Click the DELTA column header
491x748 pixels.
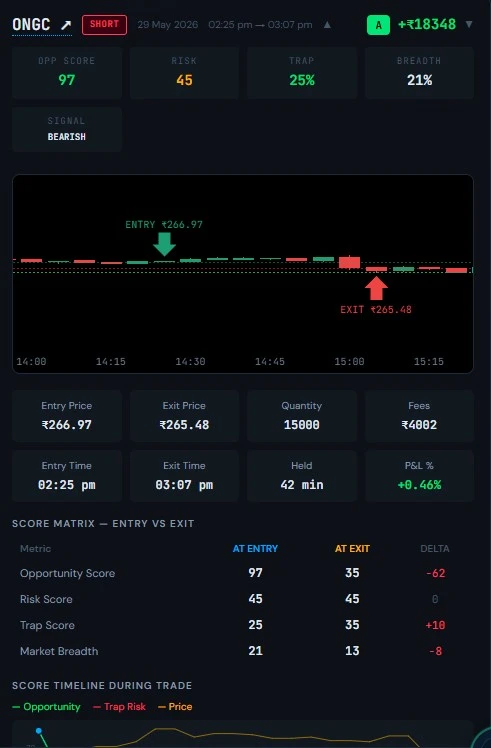(435, 549)
